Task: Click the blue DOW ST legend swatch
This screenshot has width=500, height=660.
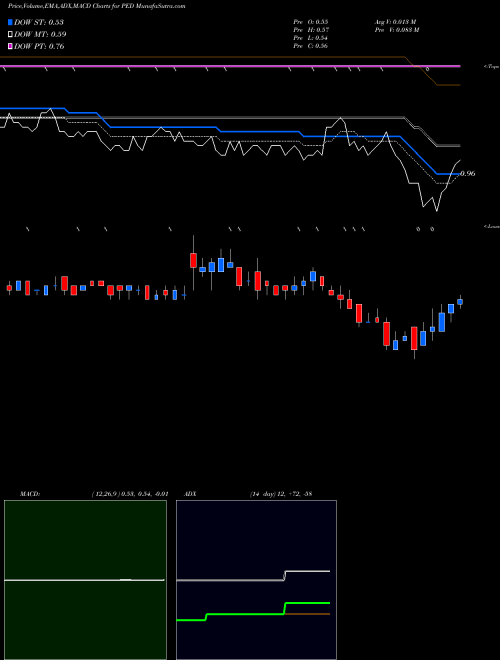Action: pos(10,22)
